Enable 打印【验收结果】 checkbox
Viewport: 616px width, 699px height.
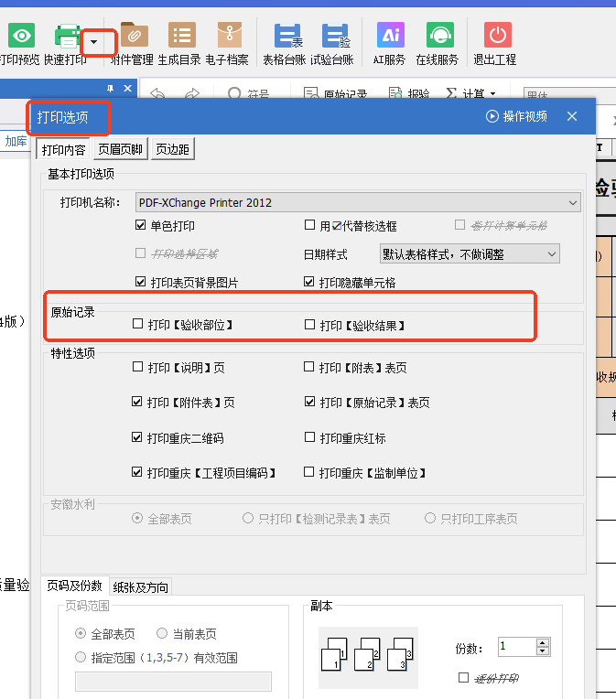(x=309, y=324)
